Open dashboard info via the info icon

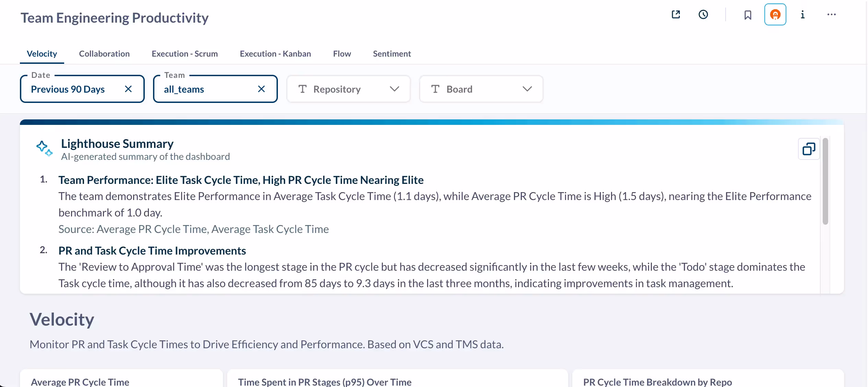(x=802, y=14)
